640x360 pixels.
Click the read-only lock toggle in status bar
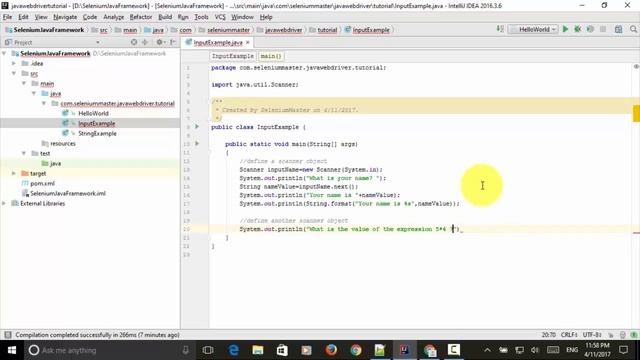(x=611, y=335)
